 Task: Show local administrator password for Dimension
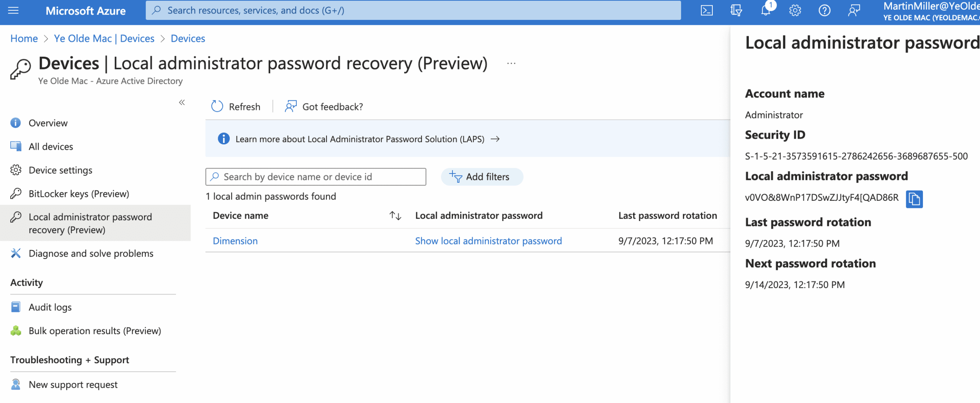pyautogui.click(x=488, y=241)
